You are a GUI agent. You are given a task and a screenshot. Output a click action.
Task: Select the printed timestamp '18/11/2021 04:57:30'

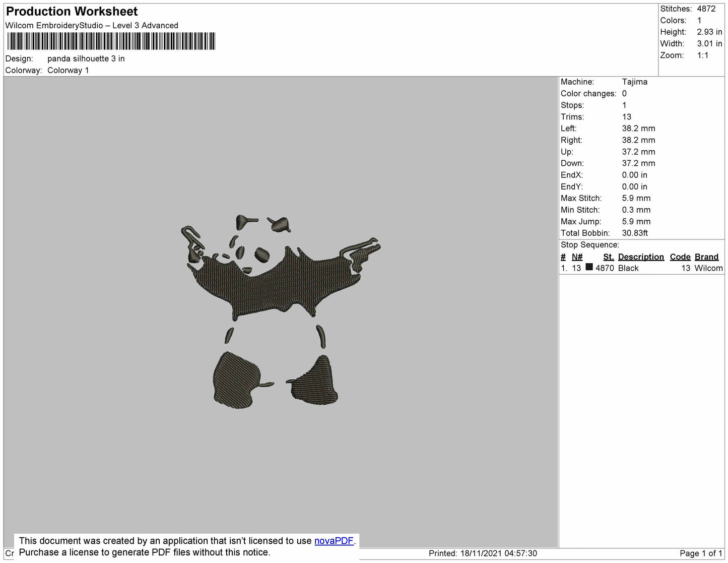[x=499, y=553]
